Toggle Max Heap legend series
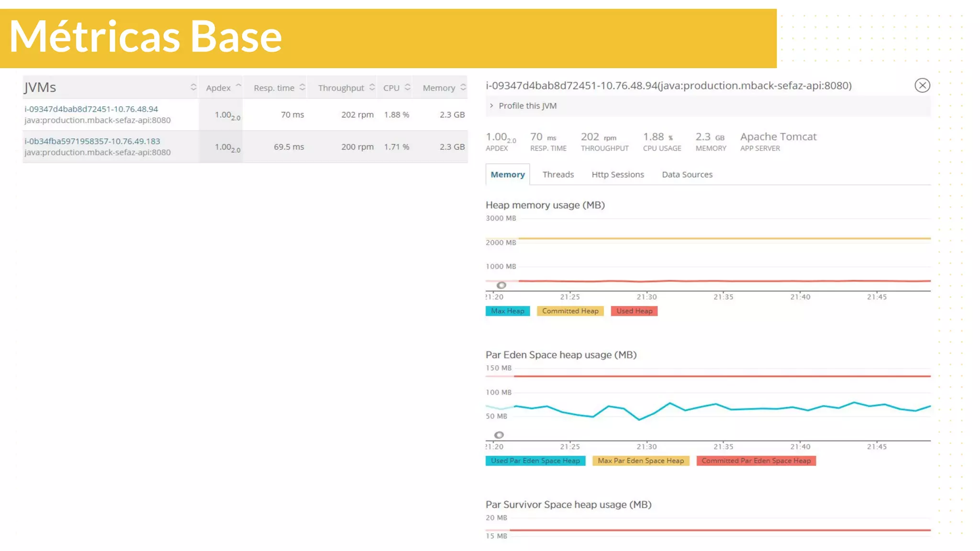The image size is (980, 551). (x=507, y=311)
